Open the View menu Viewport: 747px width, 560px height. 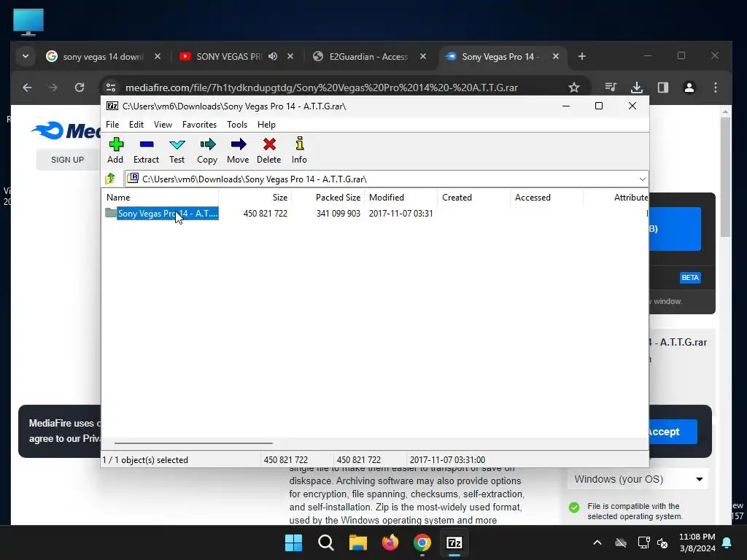click(163, 124)
